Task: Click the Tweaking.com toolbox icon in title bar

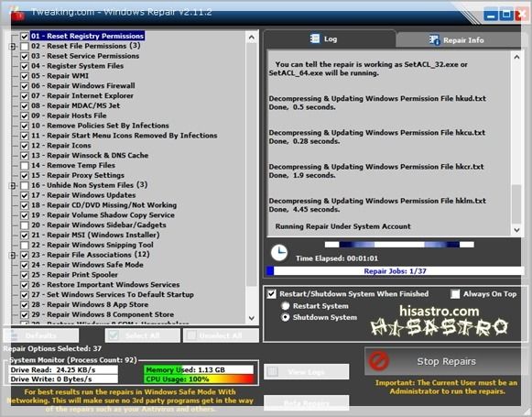Action: (17, 14)
